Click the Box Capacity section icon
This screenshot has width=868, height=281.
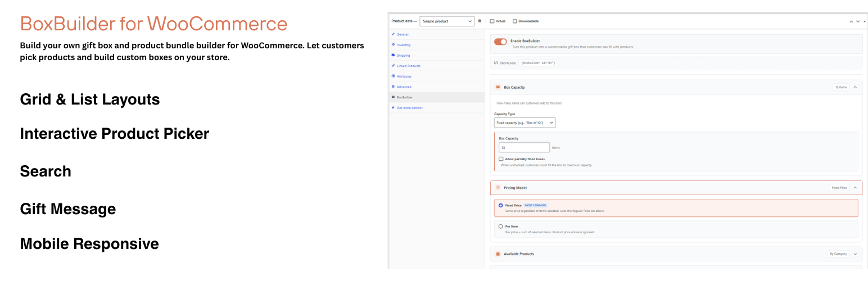[498, 87]
